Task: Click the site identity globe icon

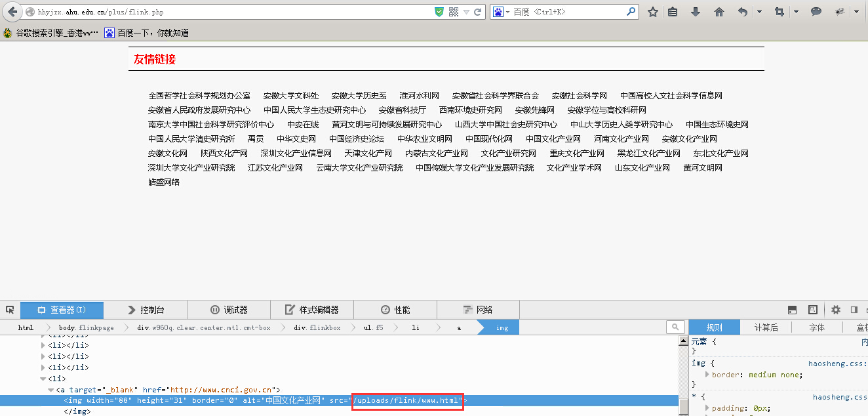Action: 30,12
